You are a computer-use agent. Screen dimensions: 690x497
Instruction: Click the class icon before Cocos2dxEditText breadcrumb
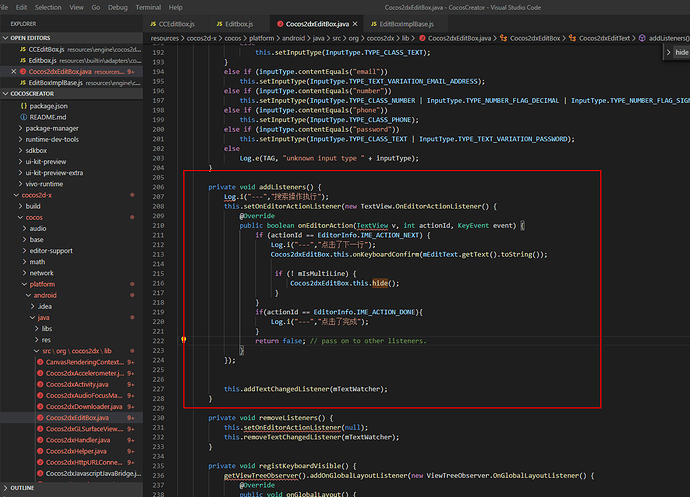coord(573,38)
